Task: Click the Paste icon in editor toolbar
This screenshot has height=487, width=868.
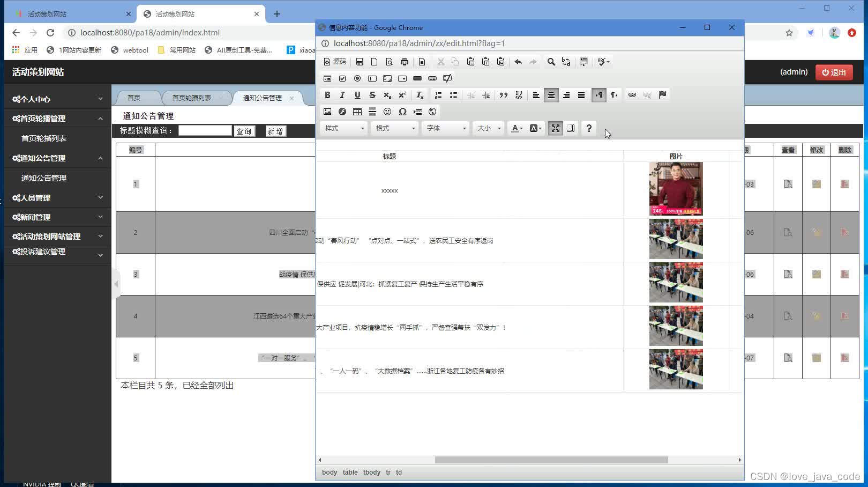Action: point(470,62)
